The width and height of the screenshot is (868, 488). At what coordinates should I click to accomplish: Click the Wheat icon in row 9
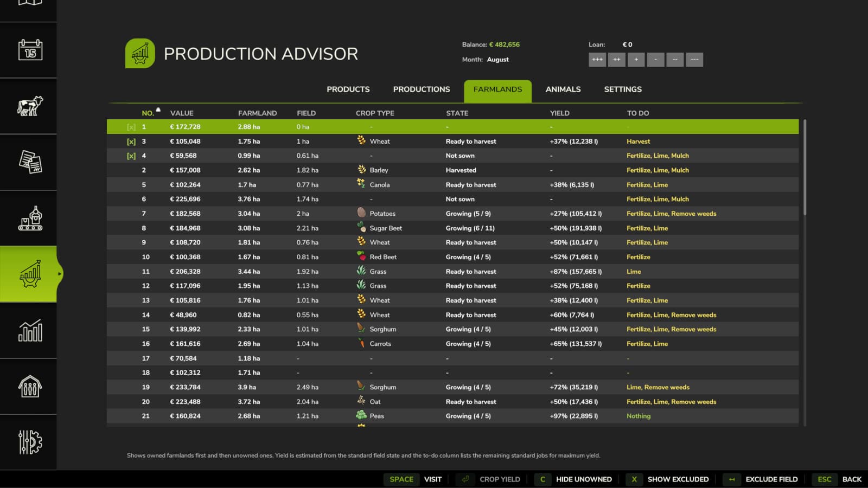[361, 242]
